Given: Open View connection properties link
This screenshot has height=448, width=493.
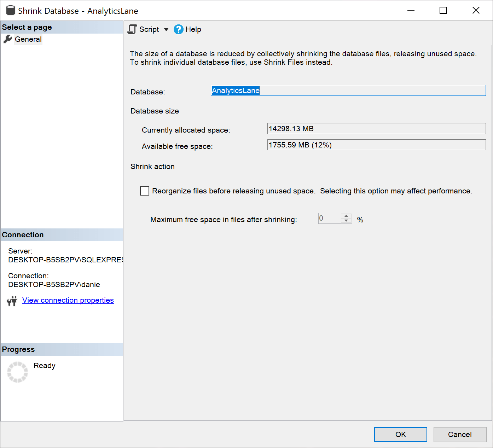Looking at the screenshot, I should click(x=68, y=300).
